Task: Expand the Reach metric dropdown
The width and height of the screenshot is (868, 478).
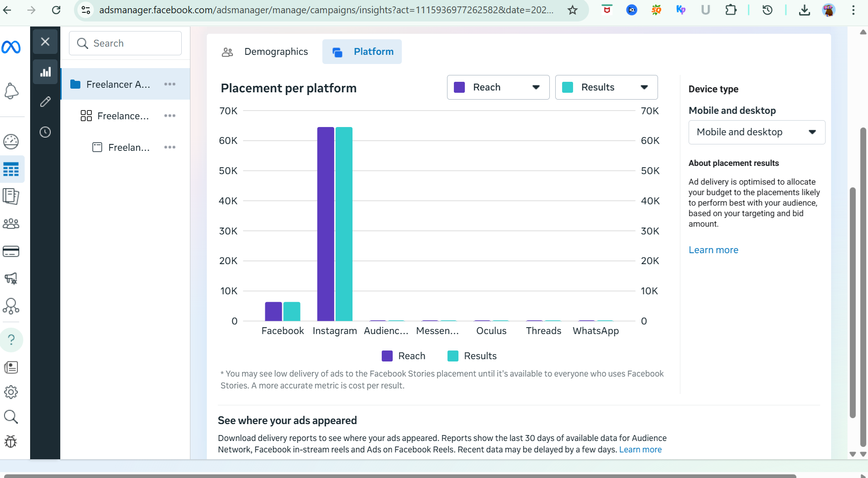Action: pyautogui.click(x=498, y=87)
